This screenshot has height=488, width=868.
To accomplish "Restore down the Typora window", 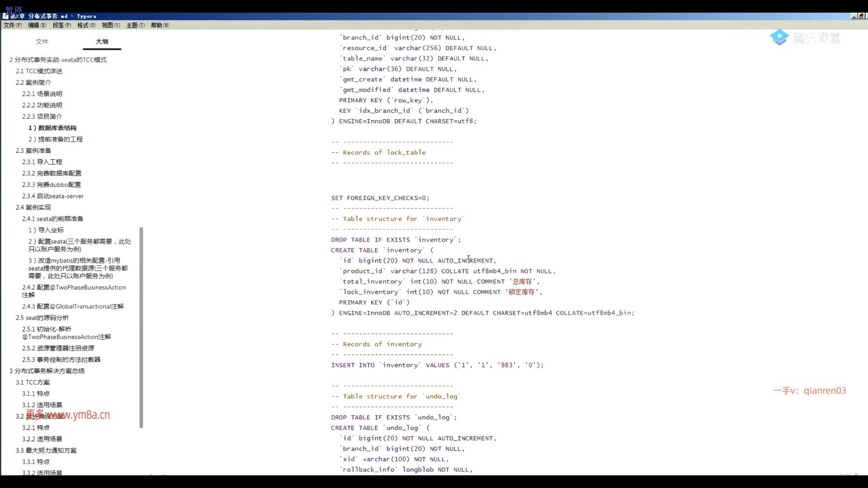I will pos(861,16).
